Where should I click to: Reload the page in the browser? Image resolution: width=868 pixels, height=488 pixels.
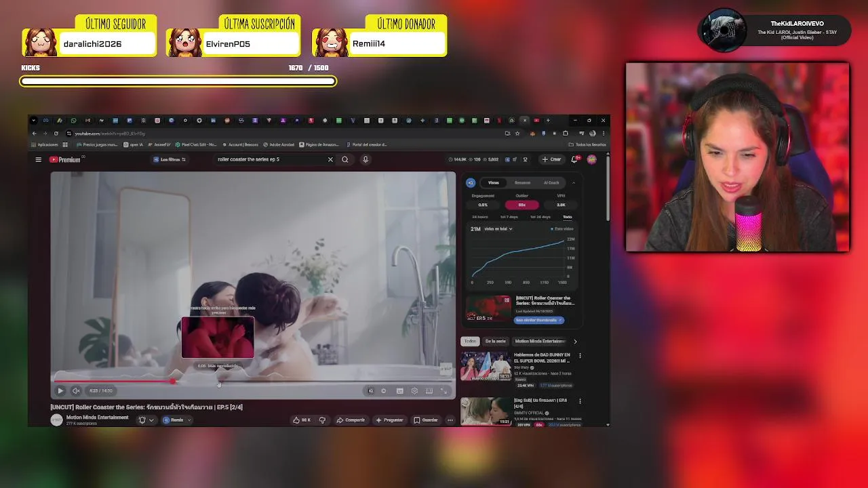(x=56, y=134)
